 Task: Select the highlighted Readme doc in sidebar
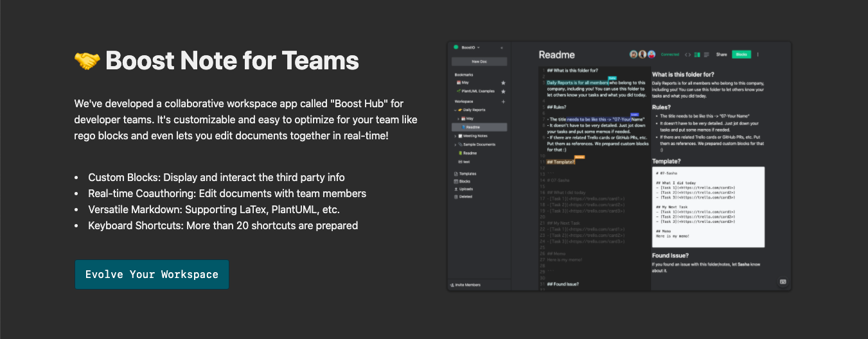[479, 127]
